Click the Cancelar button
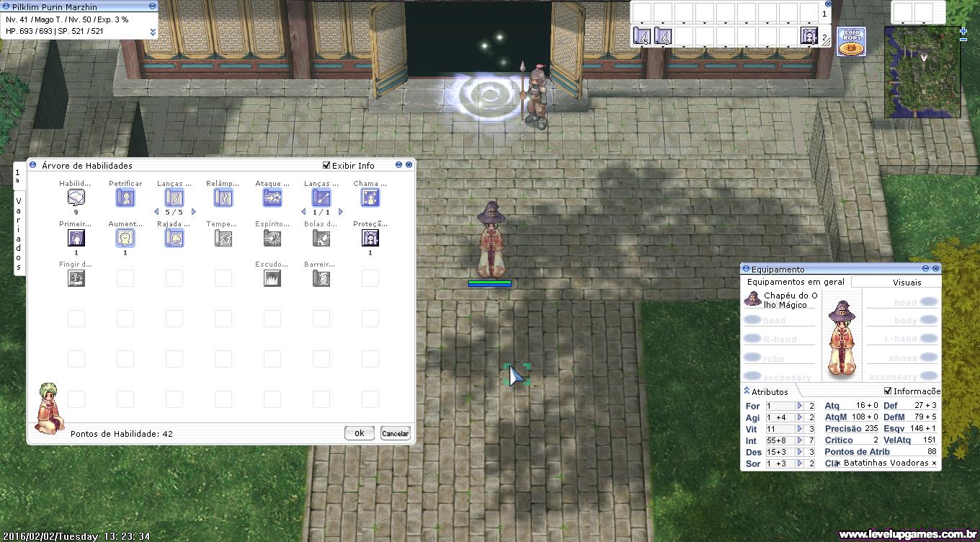The image size is (980, 542). click(395, 433)
